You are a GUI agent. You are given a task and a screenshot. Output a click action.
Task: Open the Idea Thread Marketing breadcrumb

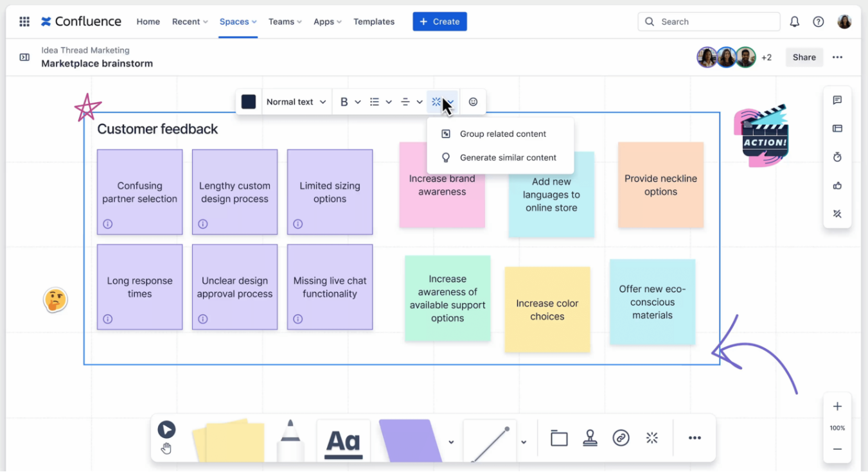(x=85, y=50)
